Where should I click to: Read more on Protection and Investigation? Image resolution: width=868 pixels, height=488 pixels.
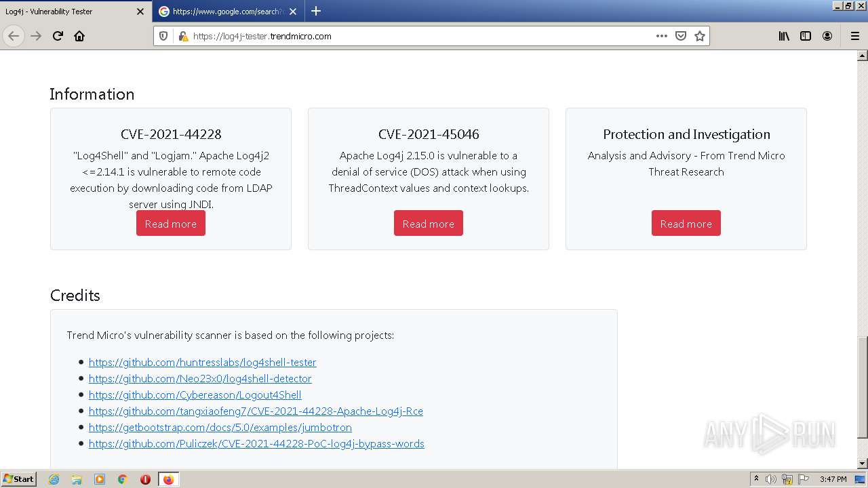[x=686, y=224]
